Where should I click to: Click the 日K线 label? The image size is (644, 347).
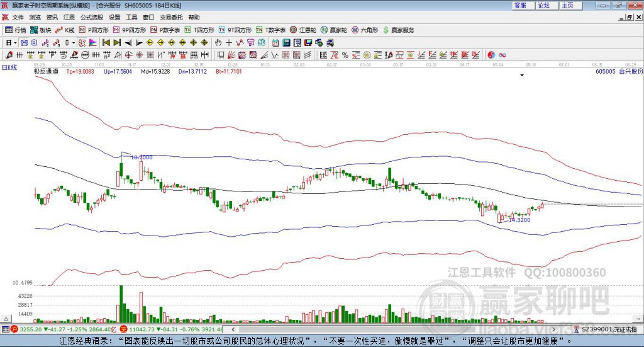9,67
